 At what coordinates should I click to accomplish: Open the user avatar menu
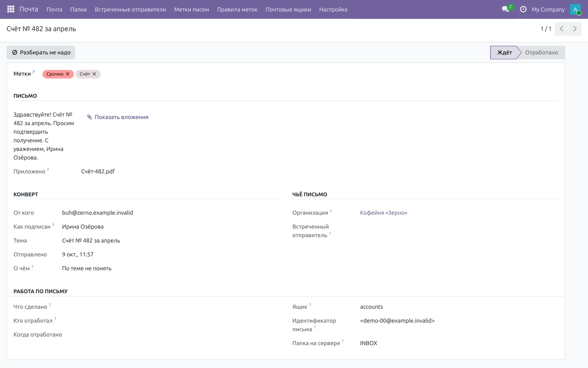pos(575,9)
